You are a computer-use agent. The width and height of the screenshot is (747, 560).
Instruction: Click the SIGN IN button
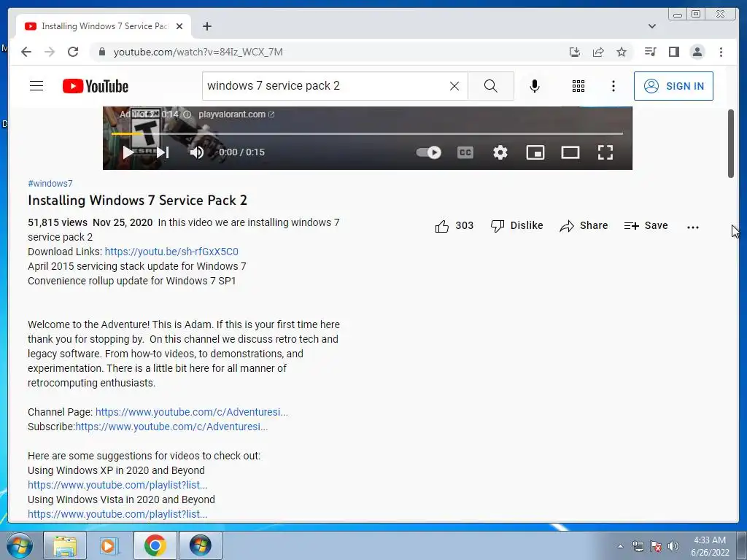[673, 86]
